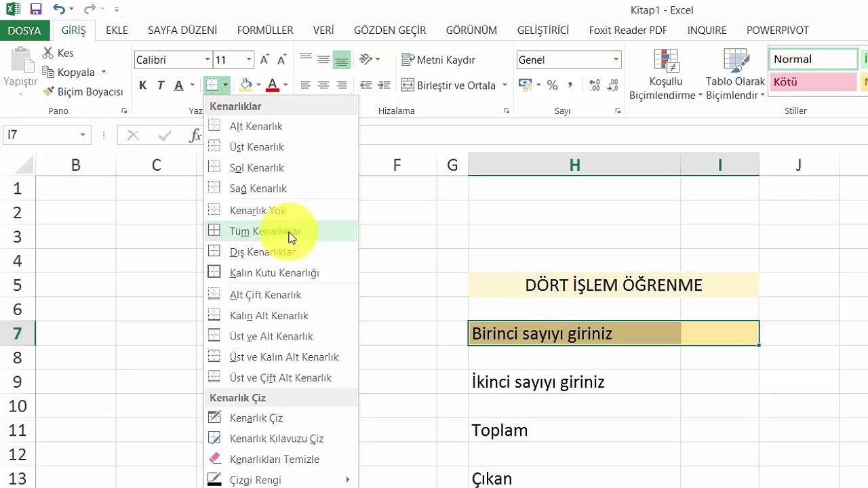
Task: Align text to middle vertically
Action: point(323,60)
